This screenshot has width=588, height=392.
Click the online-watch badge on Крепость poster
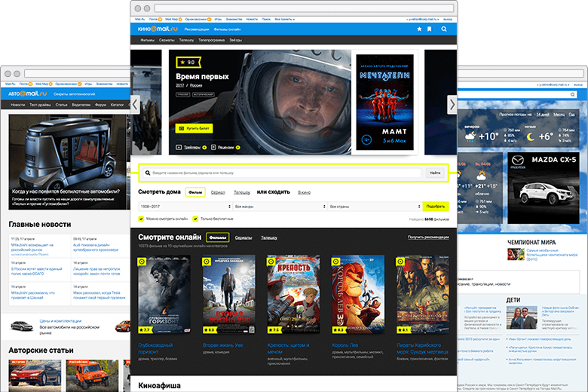click(x=271, y=262)
